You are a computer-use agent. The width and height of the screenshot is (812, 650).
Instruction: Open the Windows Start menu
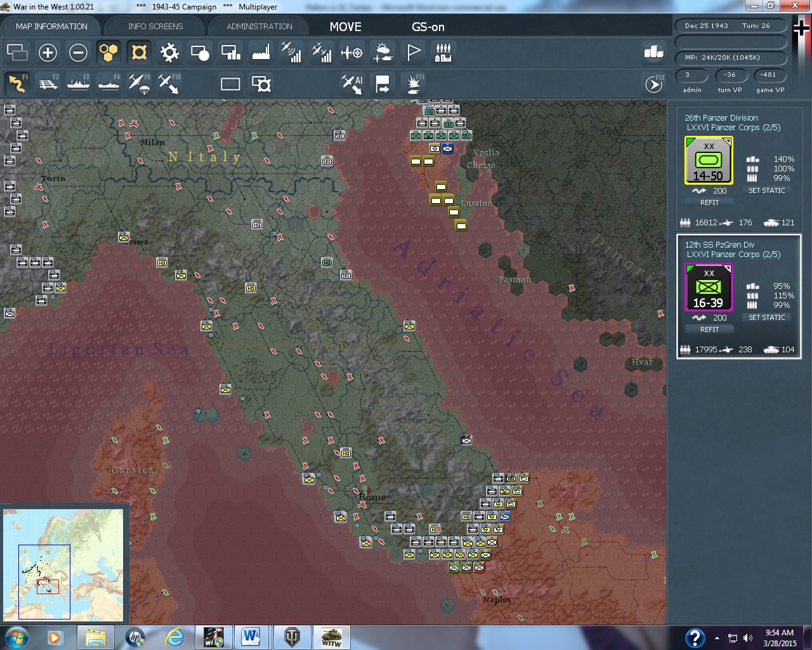click(x=16, y=637)
